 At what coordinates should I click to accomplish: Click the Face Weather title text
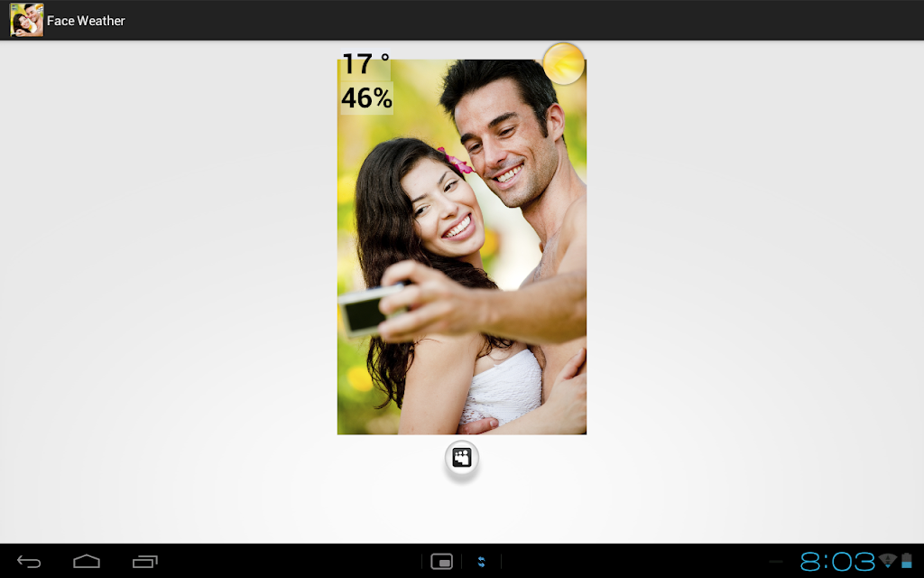(86, 21)
